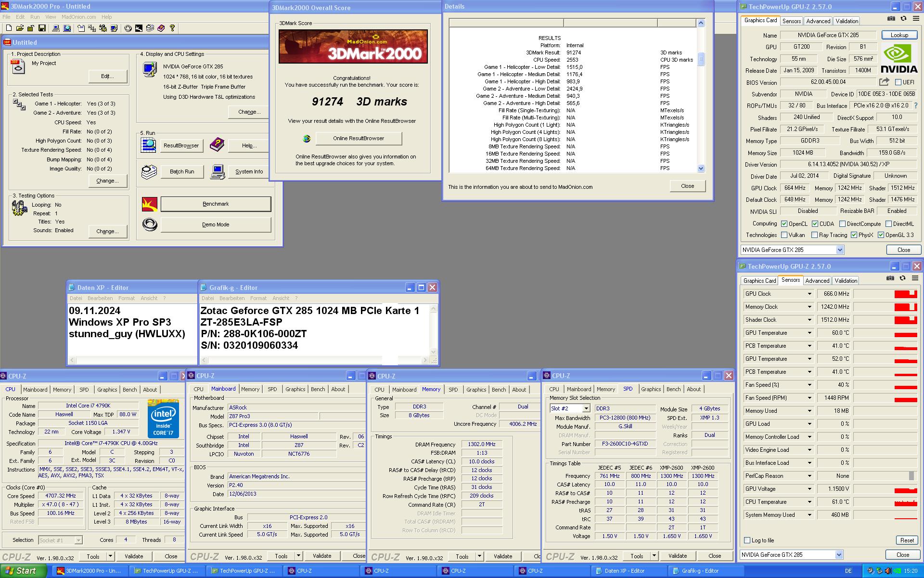924x578 pixels.
Task: Click horizontal scrollbar right arrow in Grafik-g Editor
Action: (425, 360)
